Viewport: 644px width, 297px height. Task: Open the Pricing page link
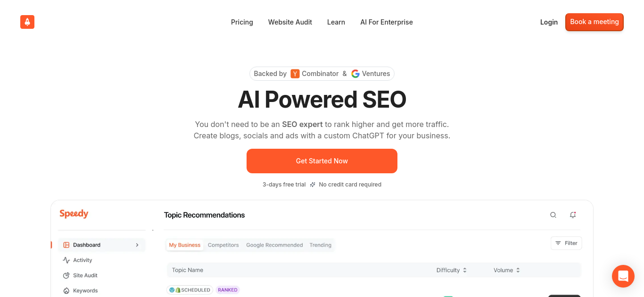(x=242, y=22)
